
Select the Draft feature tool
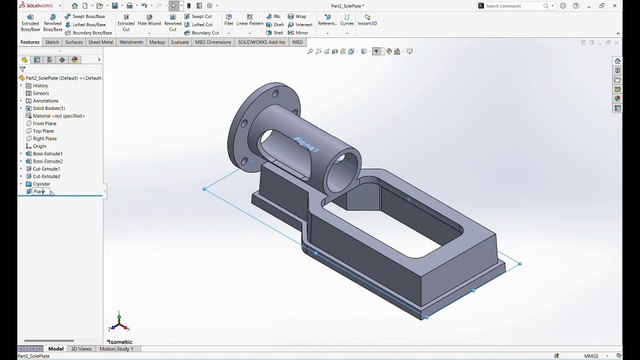coord(275,24)
